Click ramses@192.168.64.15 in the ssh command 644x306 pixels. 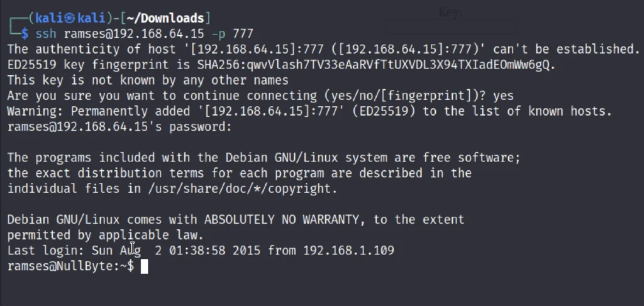(134, 34)
